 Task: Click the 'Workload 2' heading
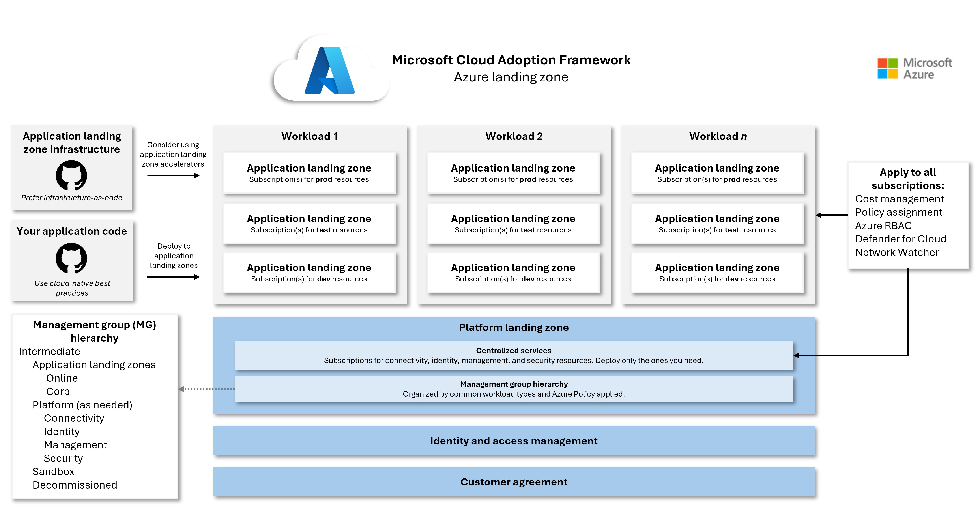point(514,136)
